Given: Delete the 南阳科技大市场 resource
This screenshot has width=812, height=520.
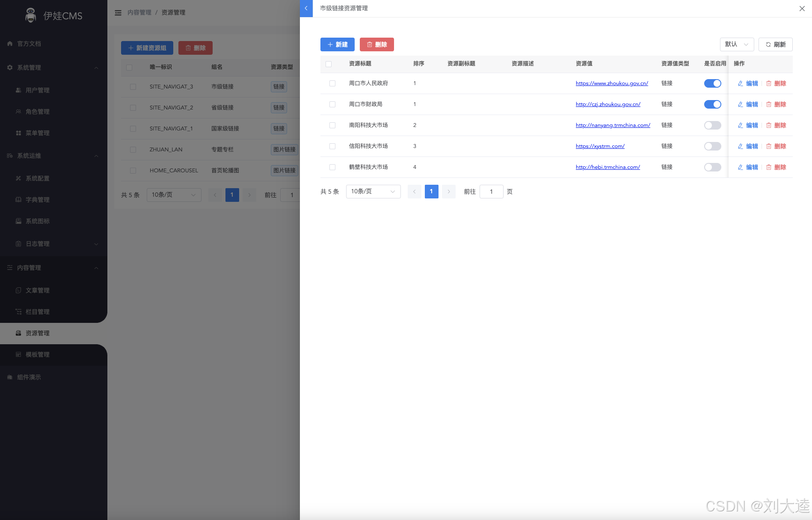Looking at the screenshot, I should coord(776,125).
